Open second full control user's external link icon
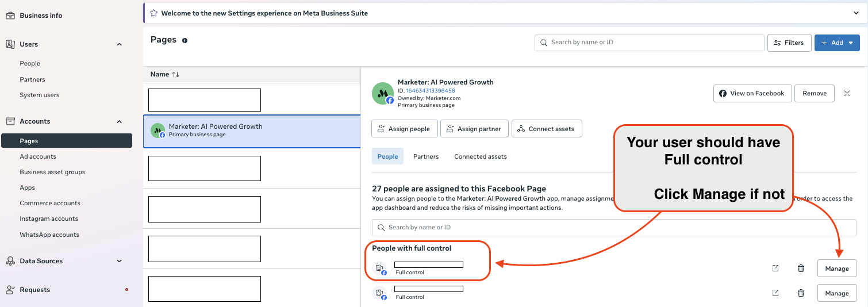The height and width of the screenshot is (307, 868). point(775,293)
